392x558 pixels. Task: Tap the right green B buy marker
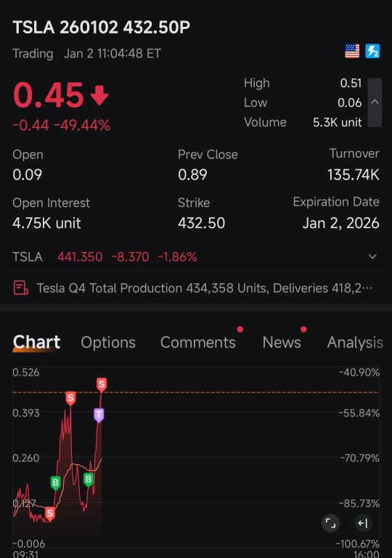[x=89, y=480]
